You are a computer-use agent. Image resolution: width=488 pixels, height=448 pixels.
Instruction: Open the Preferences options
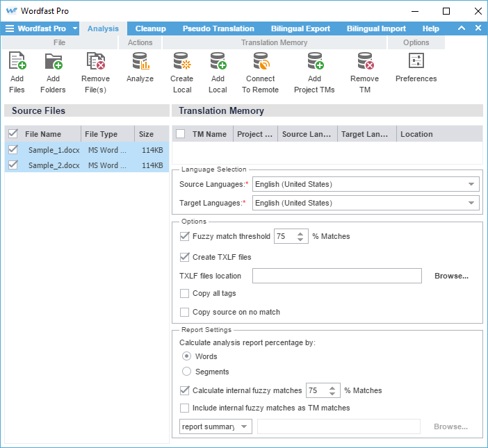[x=416, y=63]
